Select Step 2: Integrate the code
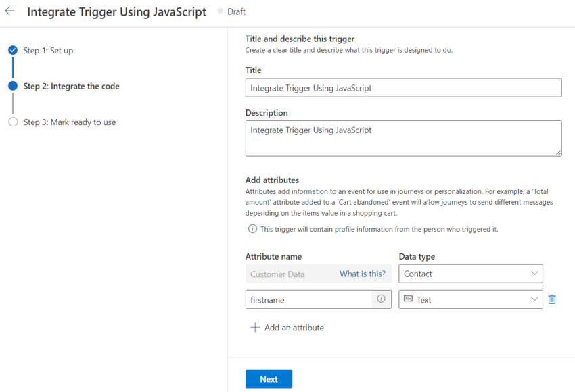The height and width of the screenshot is (392, 575). (71, 87)
